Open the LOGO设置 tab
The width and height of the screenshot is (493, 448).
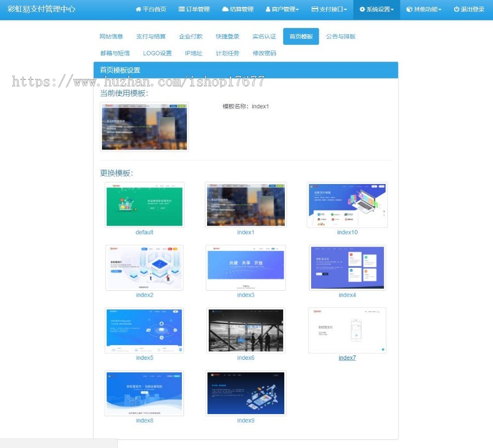157,53
